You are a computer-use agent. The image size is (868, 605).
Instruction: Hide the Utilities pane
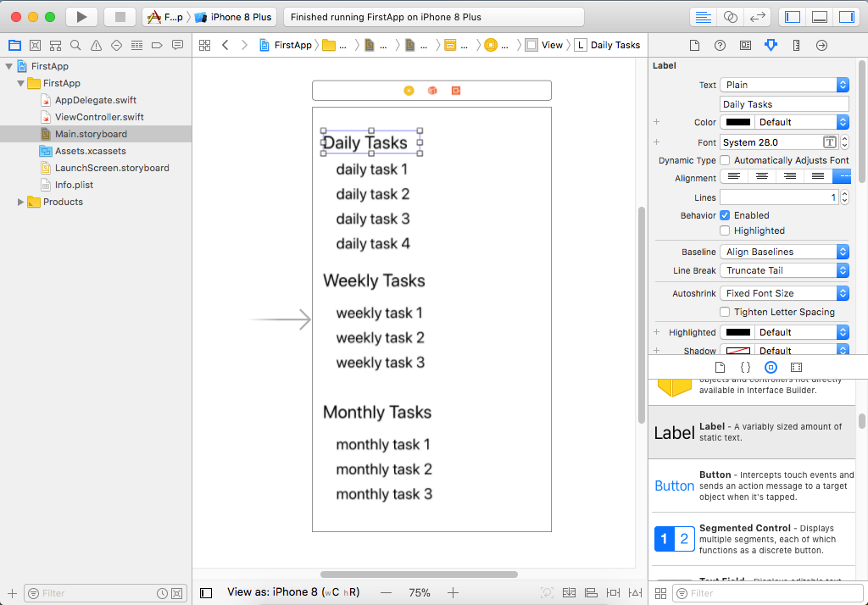pos(847,17)
